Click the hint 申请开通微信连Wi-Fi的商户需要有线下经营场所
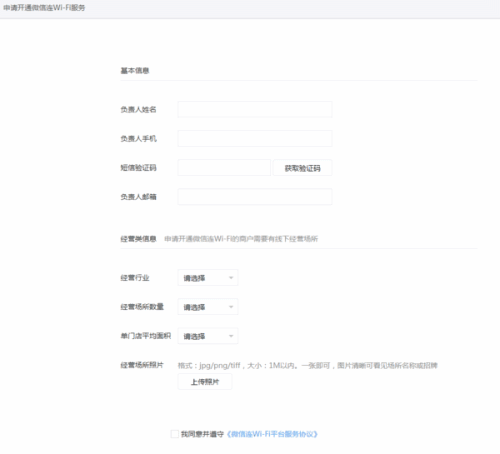The height and width of the screenshot is (454, 500). point(241,239)
